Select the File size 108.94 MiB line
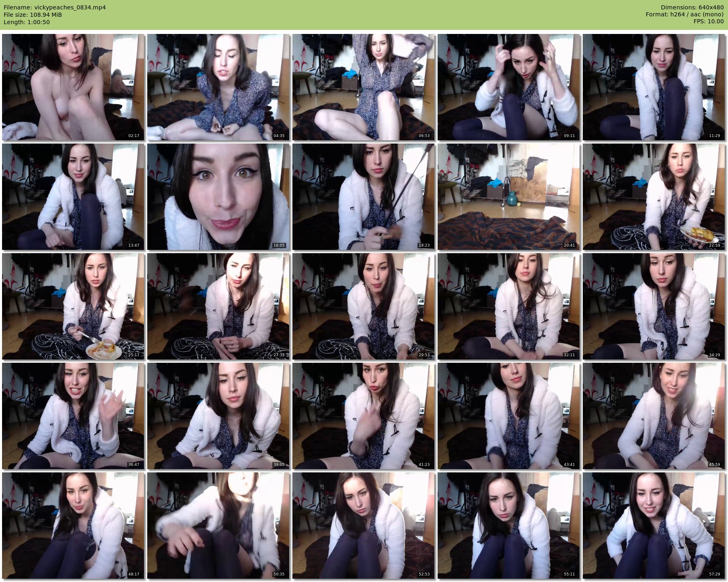 pos(33,15)
